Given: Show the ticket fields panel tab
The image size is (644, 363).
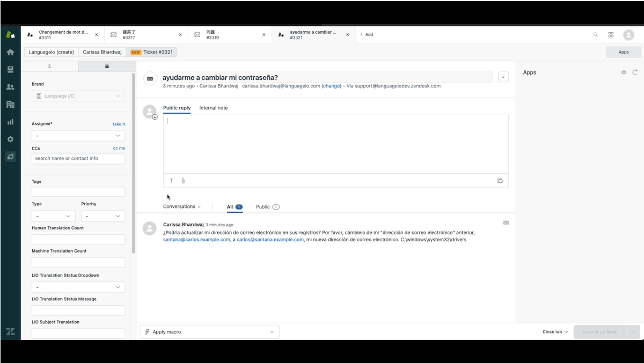Looking at the screenshot, I should pyautogui.click(x=106, y=66).
